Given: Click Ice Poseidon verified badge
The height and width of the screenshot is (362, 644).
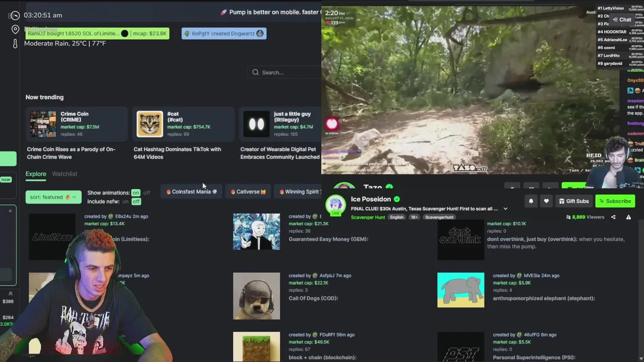Looking at the screenshot, I should click(x=397, y=199).
